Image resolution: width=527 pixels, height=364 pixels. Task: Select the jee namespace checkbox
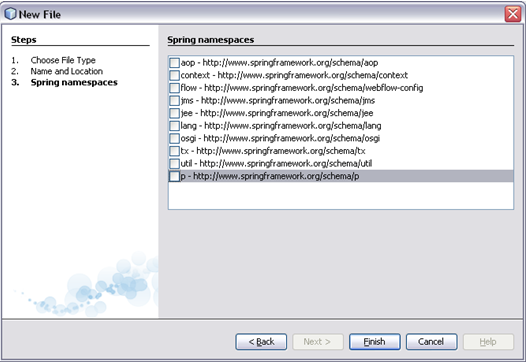tap(174, 113)
